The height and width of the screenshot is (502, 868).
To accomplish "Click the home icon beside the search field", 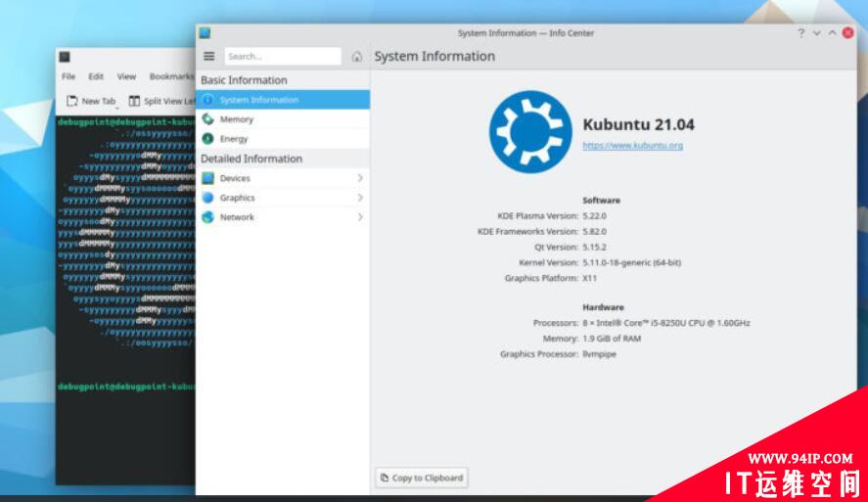I will (x=356, y=57).
